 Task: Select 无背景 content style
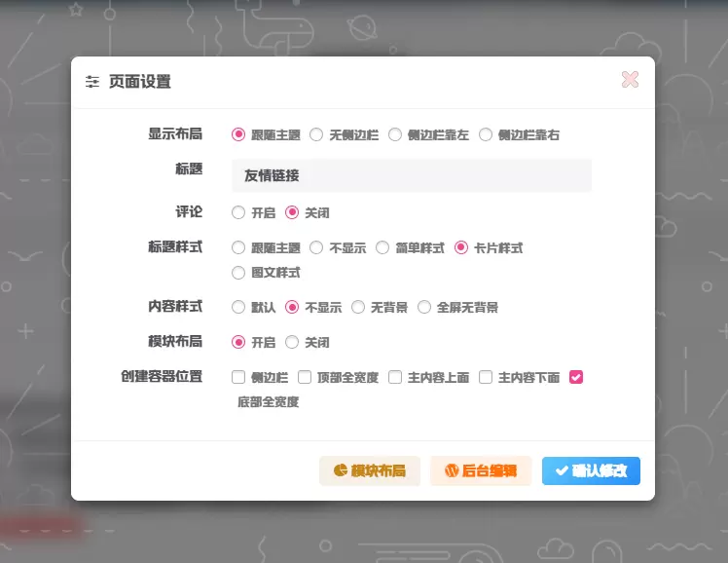click(357, 307)
